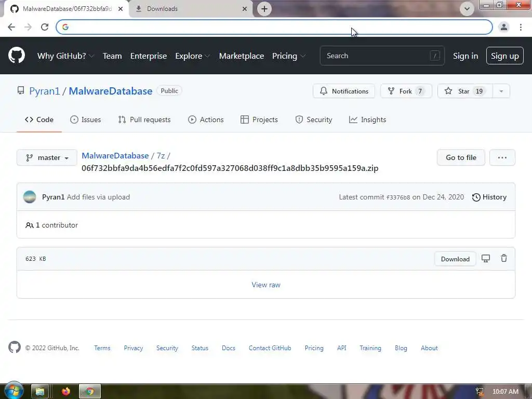Open the Docs footer link
Viewport: 532px width, 399px height.
tap(229, 348)
